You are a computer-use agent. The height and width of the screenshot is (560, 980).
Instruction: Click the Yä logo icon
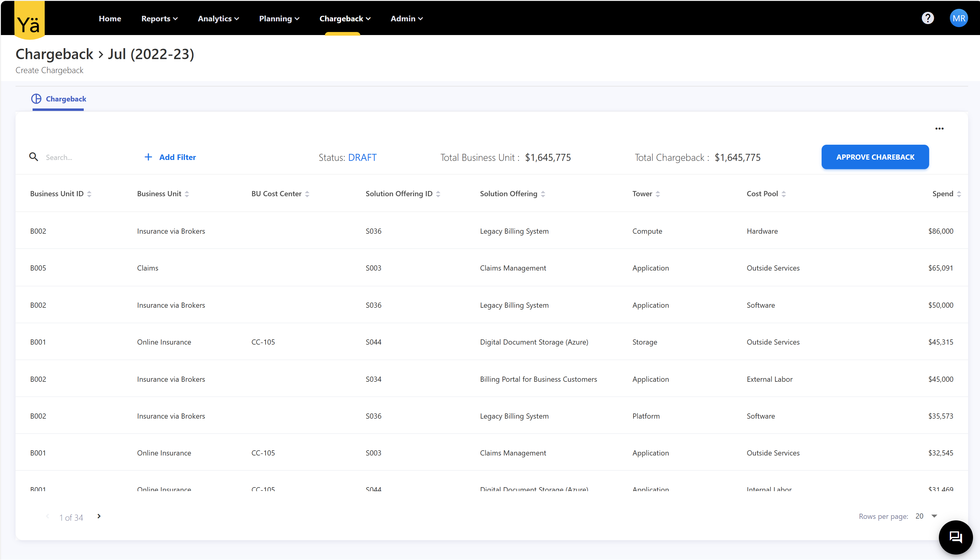tap(29, 20)
